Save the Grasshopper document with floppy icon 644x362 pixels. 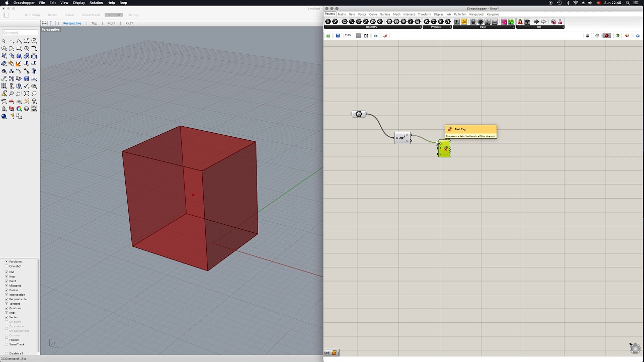[x=338, y=36]
